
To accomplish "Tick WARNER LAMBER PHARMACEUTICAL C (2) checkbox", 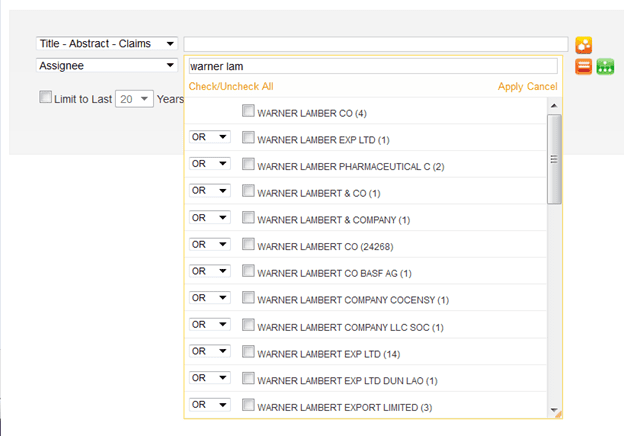I will click(x=248, y=164).
